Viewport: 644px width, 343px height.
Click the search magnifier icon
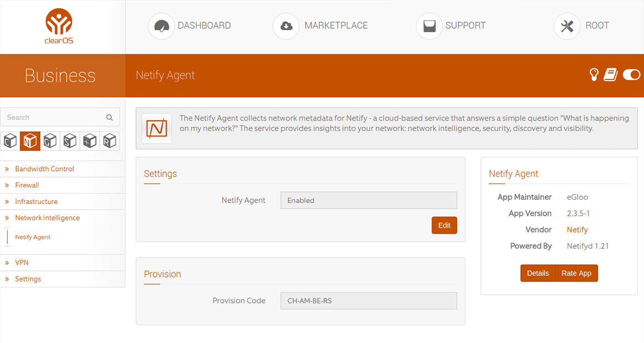(109, 118)
